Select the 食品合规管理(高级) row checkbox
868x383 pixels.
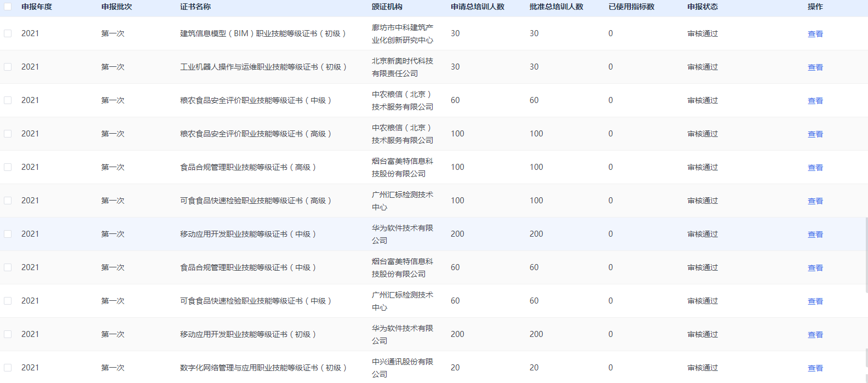[x=8, y=167]
